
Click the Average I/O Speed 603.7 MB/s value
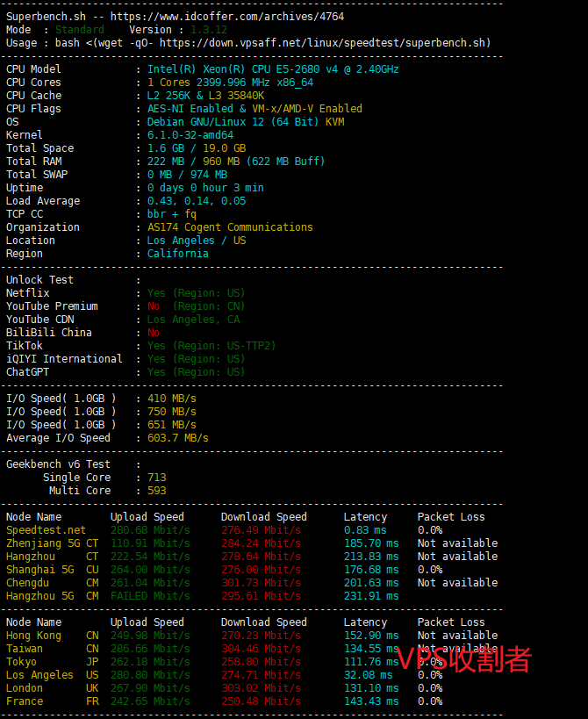point(178,438)
